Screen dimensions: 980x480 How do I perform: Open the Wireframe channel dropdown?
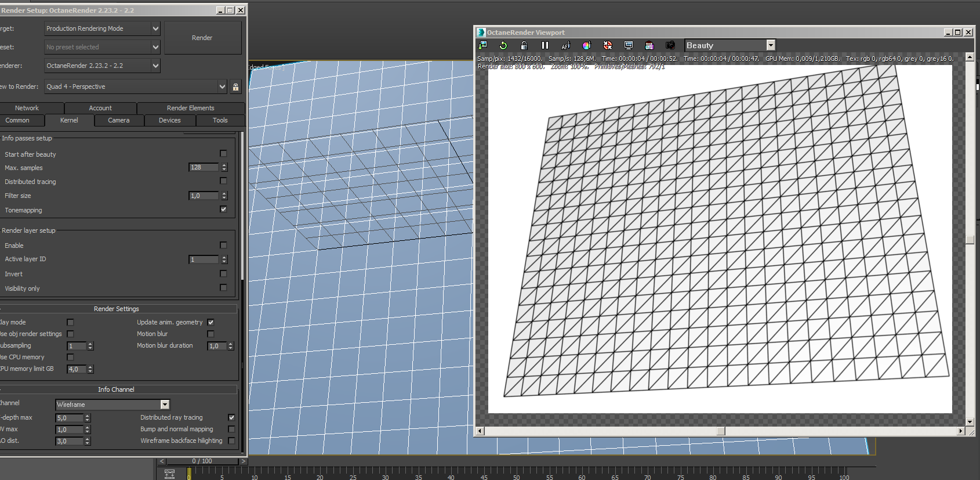(x=165, y=405)
